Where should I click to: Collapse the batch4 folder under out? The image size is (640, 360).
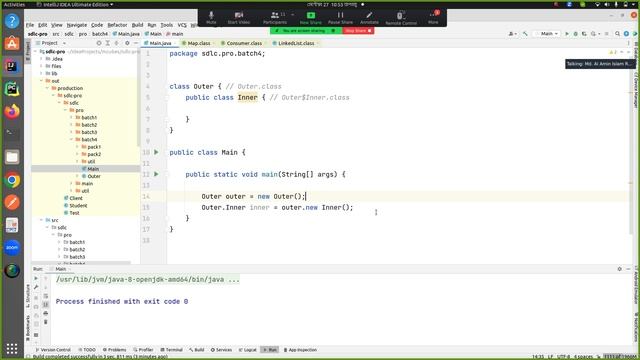[x=71, y=140]
